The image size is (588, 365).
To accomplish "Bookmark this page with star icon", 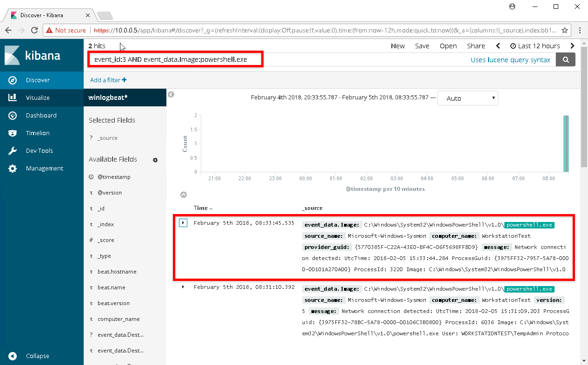I will point(565,30).
